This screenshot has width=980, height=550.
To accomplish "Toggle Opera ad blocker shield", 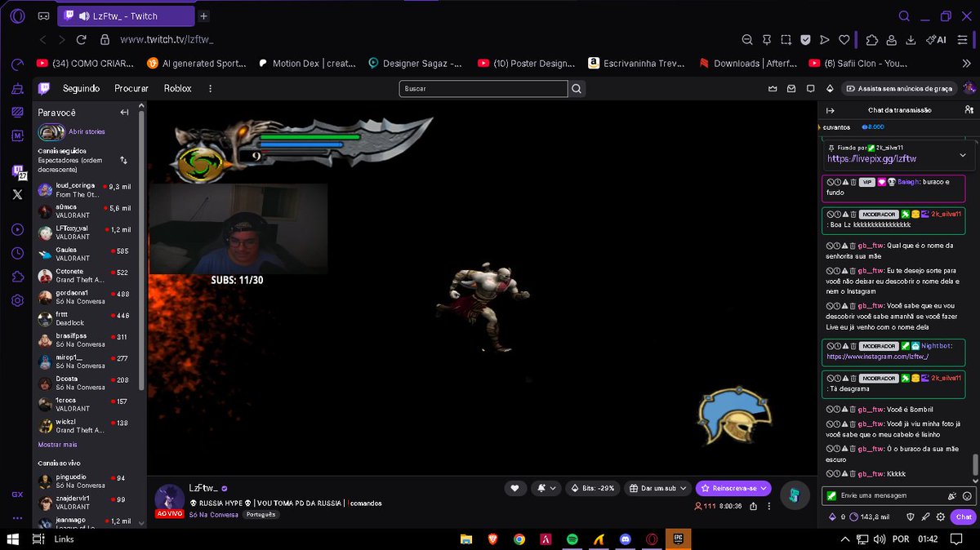I will click(805, 39).
